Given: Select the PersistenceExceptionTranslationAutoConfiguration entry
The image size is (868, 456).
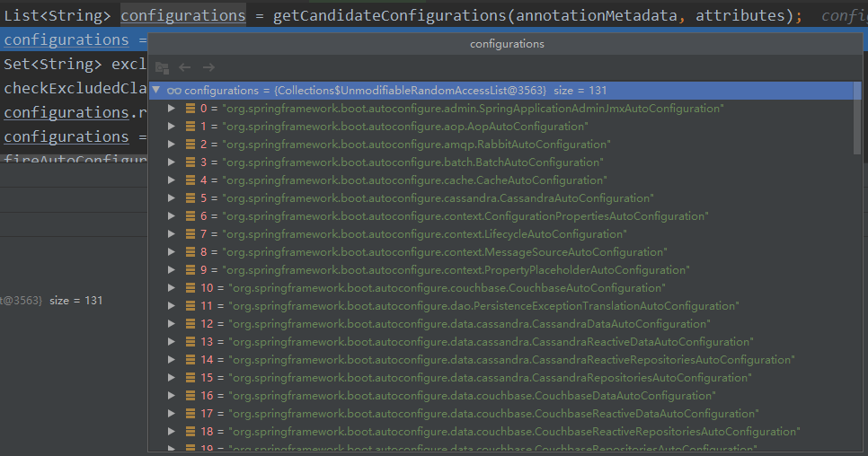Looking at the screenshot, I should (x=483, y=306).
